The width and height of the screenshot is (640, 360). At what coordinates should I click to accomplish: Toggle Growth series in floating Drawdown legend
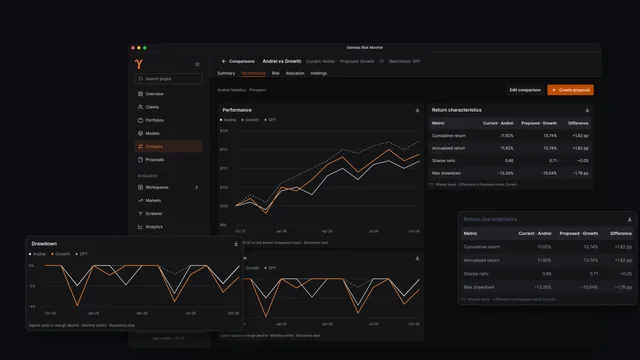[61, 254]
